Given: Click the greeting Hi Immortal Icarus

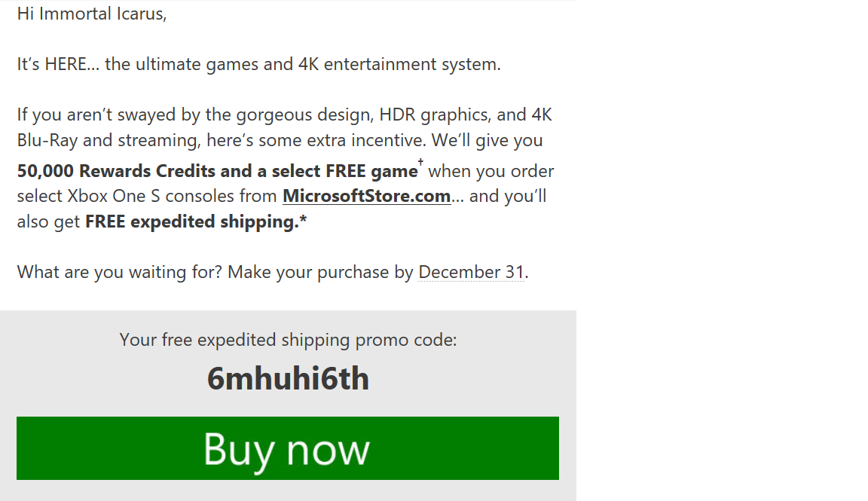Looking at the screenshot, I should click(x=92, y=14).
